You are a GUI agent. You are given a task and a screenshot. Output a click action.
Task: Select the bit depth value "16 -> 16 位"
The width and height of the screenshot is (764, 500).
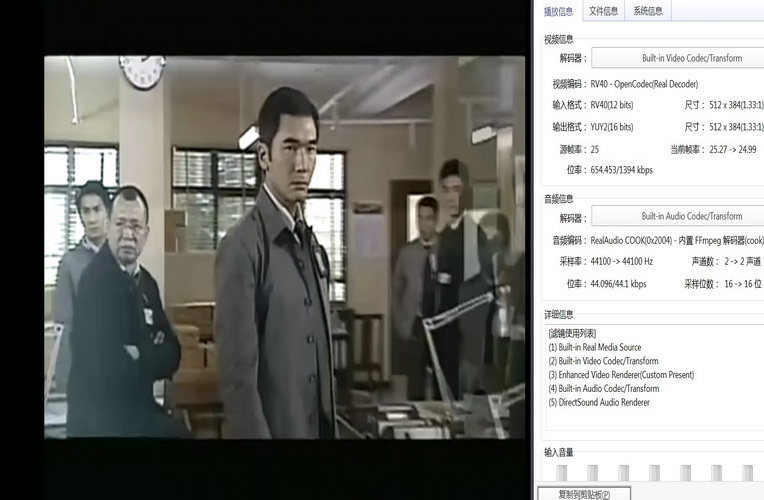(743, 284)
